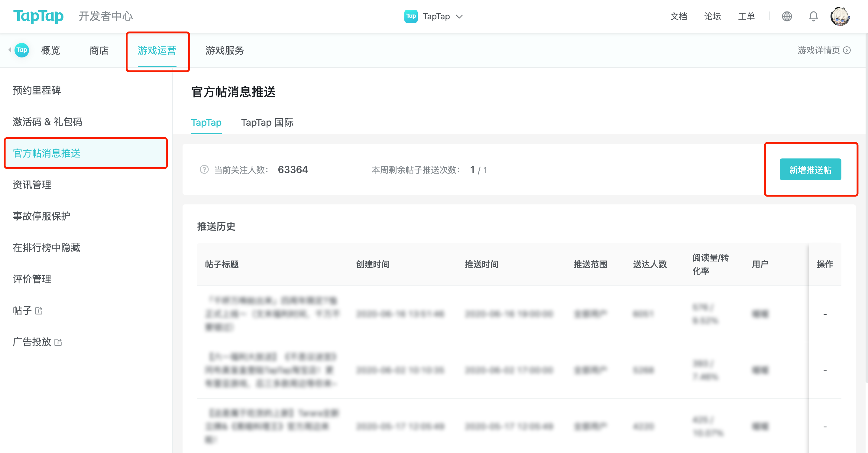This screenshot has height=453, width=868.
Task: Open the notification bell
Action: coord(813,16)
